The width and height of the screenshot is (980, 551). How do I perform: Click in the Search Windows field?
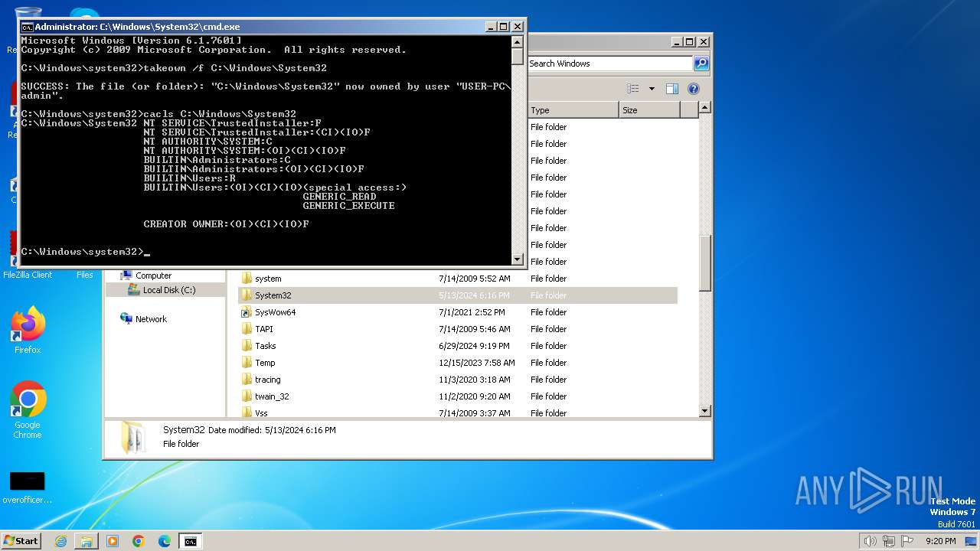610,64
